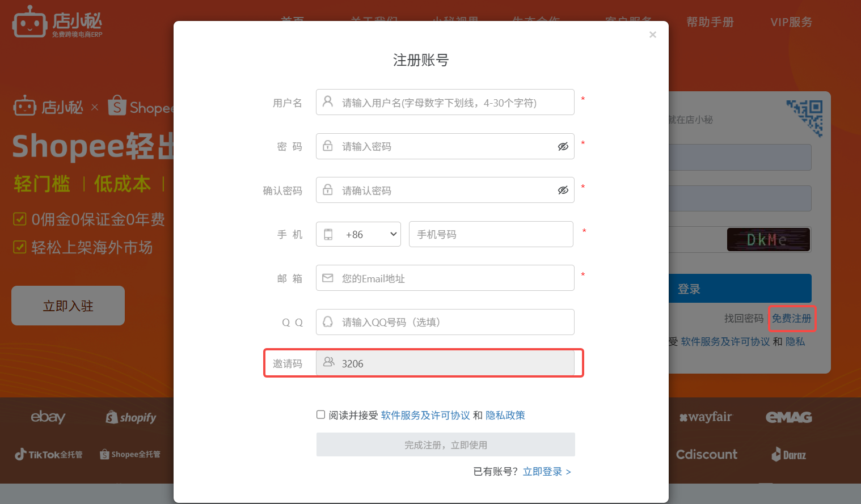Click the ebay logo at the bottom

click(48, 417)
